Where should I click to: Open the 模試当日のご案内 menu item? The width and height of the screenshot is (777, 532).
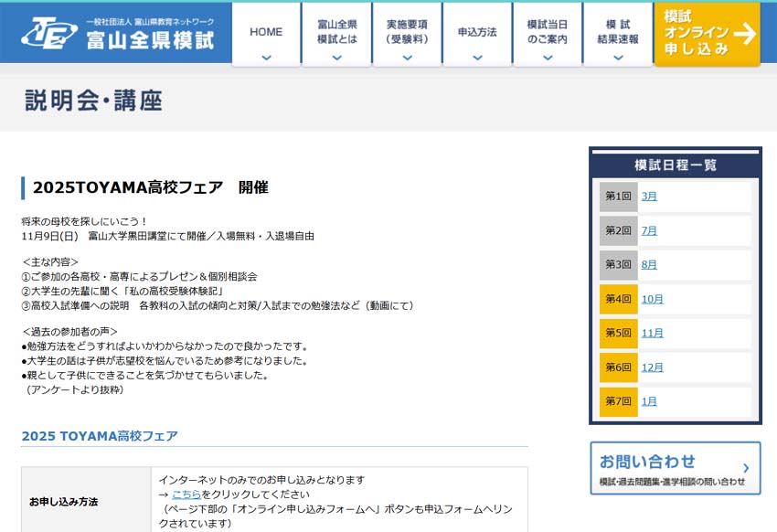coord(547,33)
